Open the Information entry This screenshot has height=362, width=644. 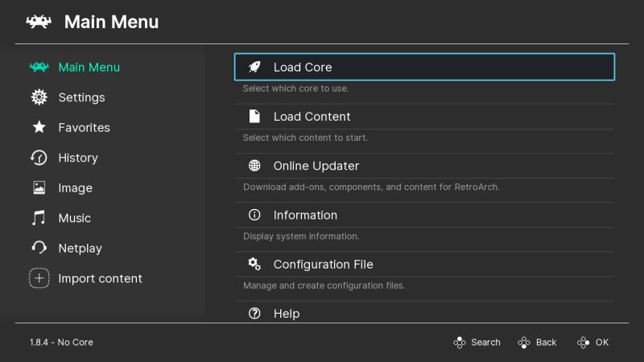[x=424, y=215]
